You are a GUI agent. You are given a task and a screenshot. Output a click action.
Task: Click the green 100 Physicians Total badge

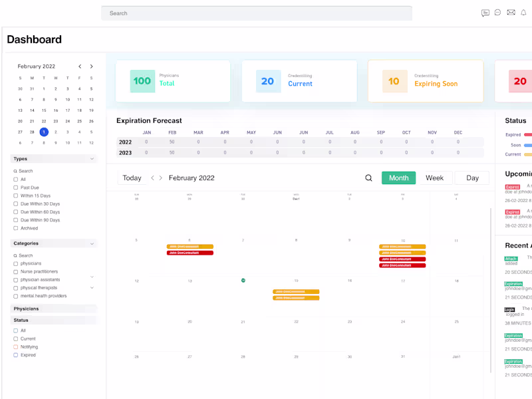142,81
